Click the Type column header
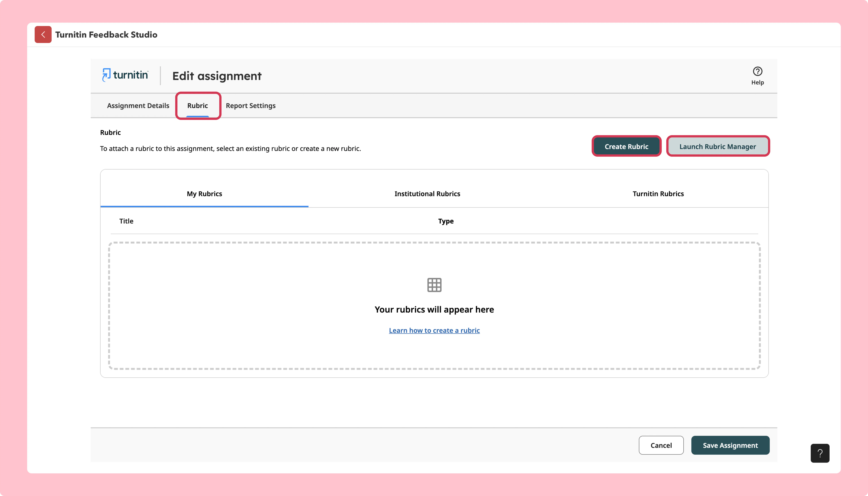Image resolution: width=868 pixels, height=496 pixels. (x=446, y=221)
